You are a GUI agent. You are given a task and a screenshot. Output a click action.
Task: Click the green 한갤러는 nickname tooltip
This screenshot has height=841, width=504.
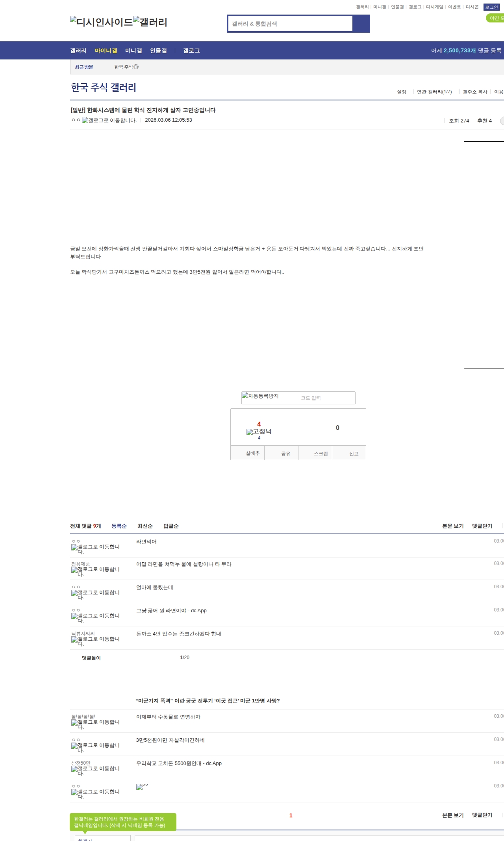click(123, 822)
